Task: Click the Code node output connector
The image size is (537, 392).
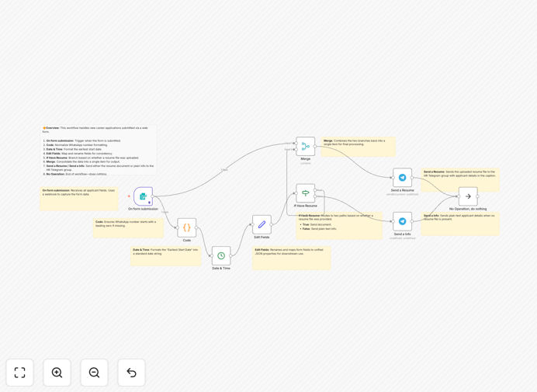Action: click(x=196, y=227)
